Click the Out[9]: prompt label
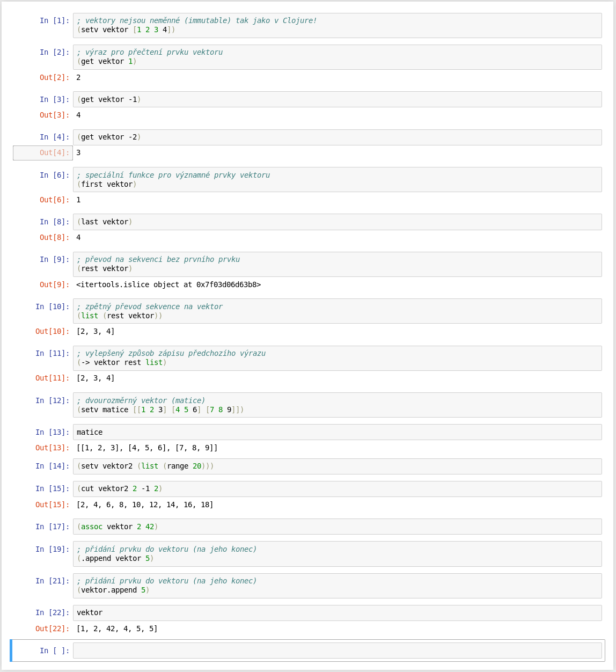 [55, 284]
